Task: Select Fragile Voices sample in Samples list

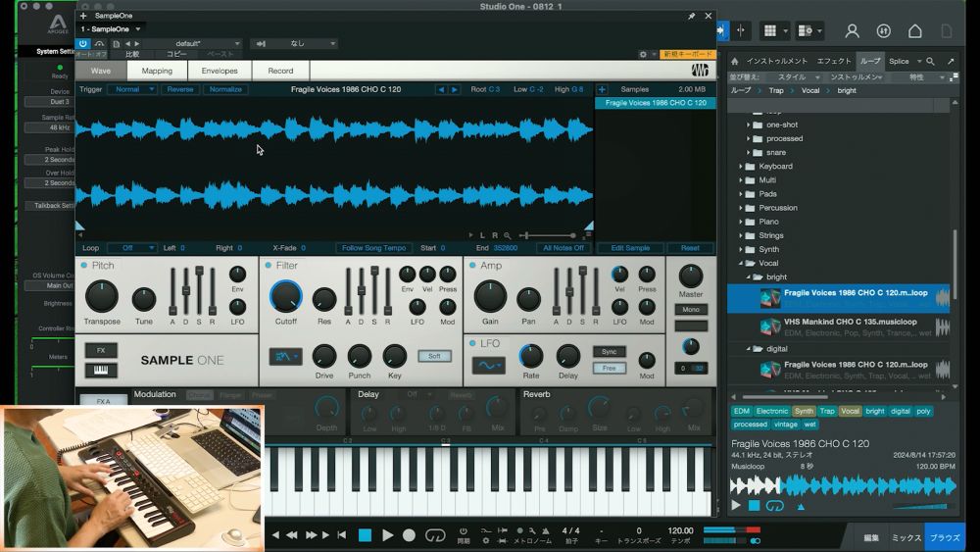Action: [655, 103]
